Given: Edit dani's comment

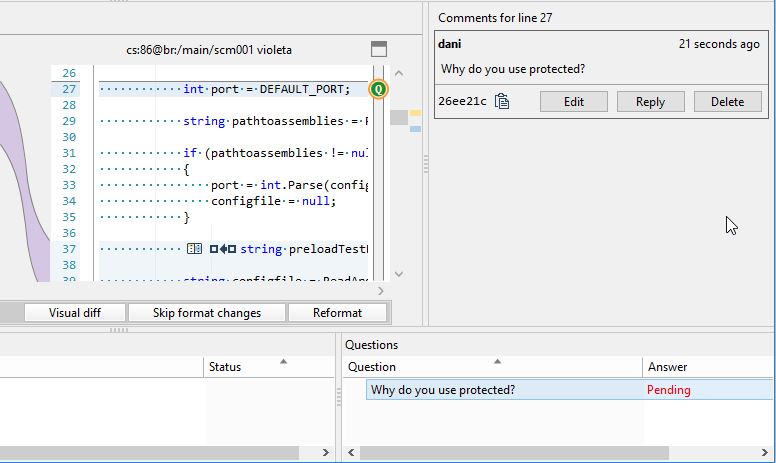Looking at the screenshot, I should pyautogui.click(x=574, y=101).
